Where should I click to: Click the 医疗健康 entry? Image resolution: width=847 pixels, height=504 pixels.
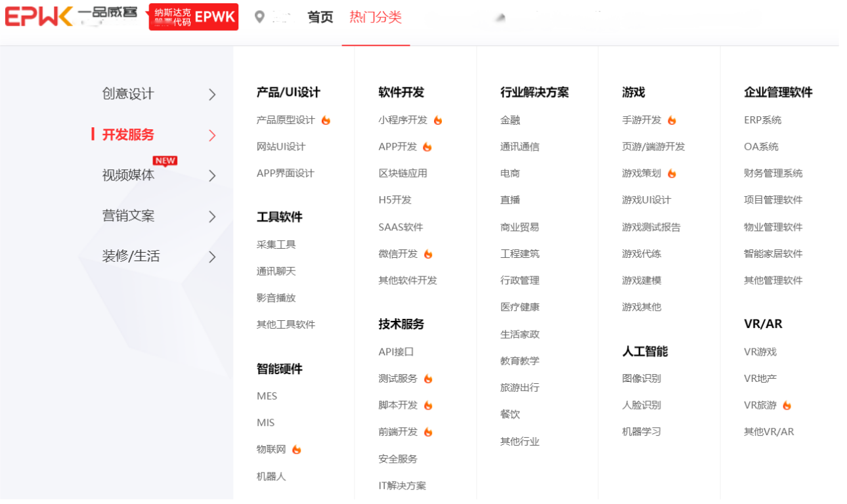tap(520, 307)
